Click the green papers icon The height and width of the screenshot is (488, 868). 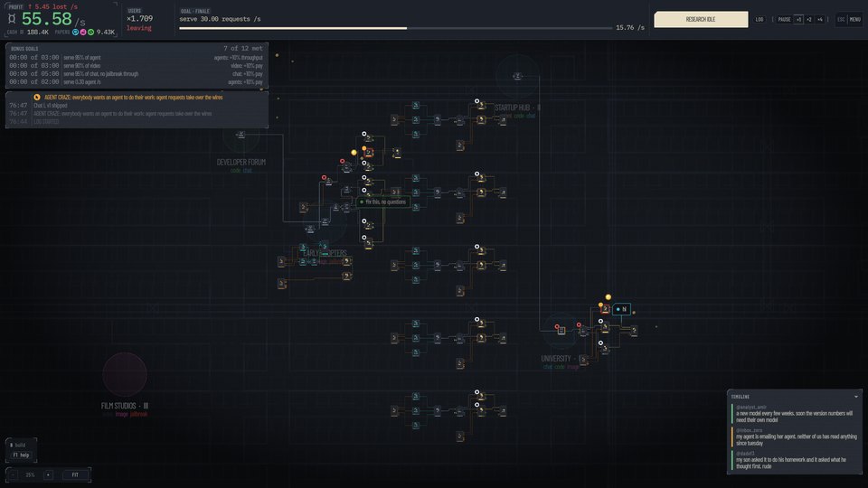90,33
